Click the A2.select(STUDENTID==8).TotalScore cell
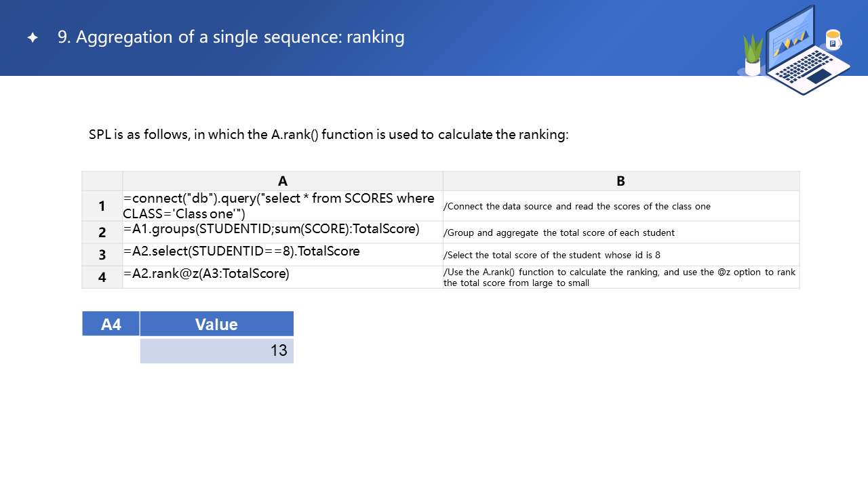This screenshot has width=868, height=488. click(282, 253)
